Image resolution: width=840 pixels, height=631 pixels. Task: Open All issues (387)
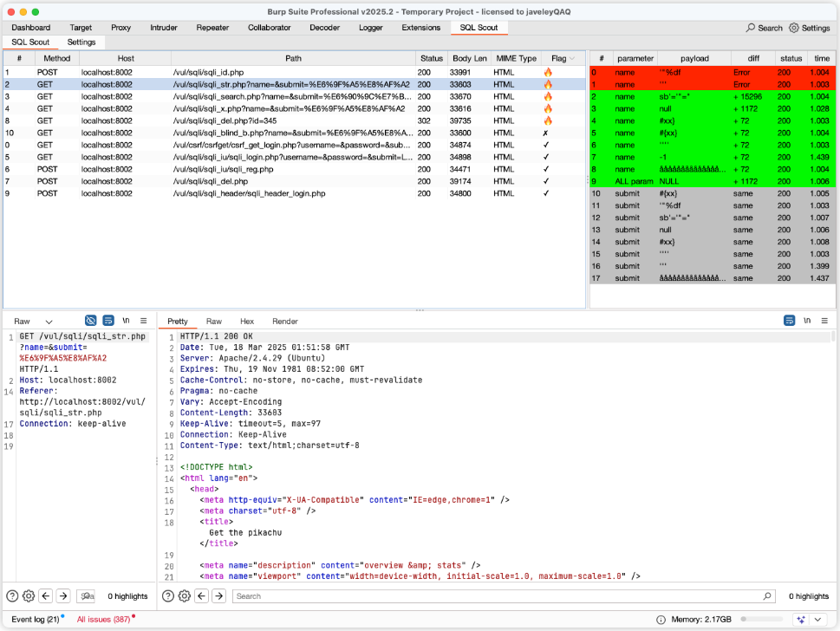[x=103, y=620]
